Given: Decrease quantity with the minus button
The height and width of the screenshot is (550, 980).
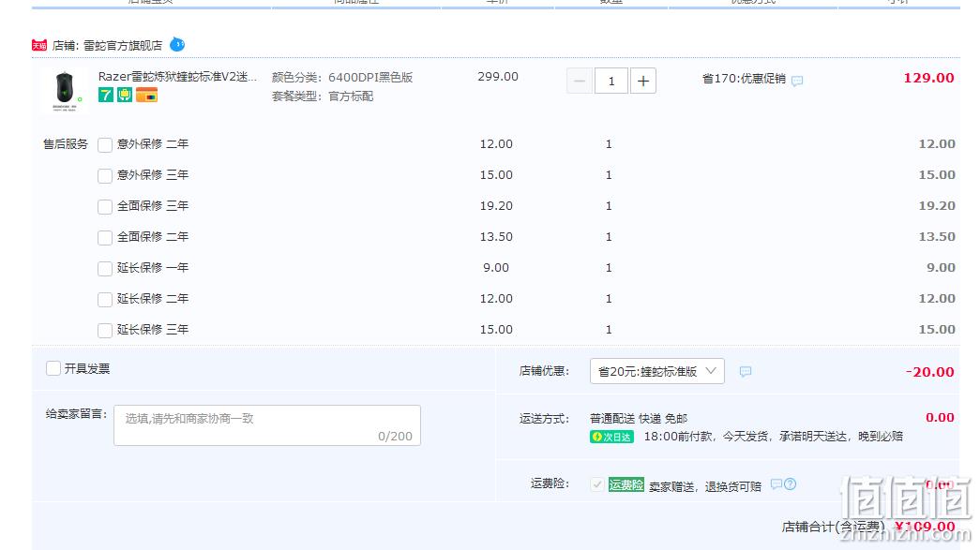Looking at the screenshot, I should pyautogui.click(x=580, y=81).
